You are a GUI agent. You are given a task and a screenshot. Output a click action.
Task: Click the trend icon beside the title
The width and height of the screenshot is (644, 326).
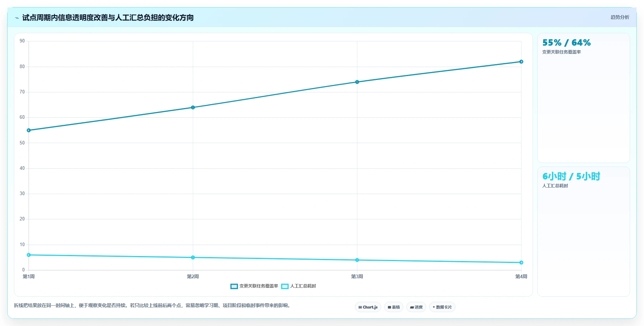[x=17, y=18]
